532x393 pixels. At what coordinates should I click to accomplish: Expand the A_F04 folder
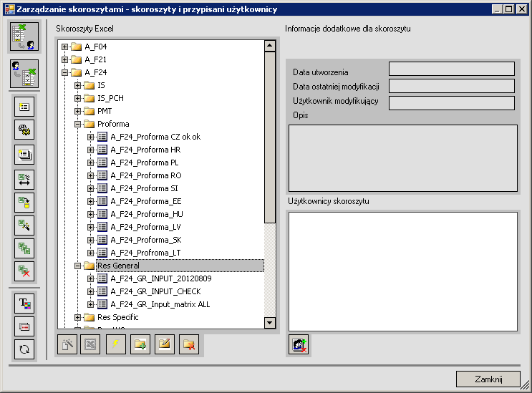tap(65, 47)
